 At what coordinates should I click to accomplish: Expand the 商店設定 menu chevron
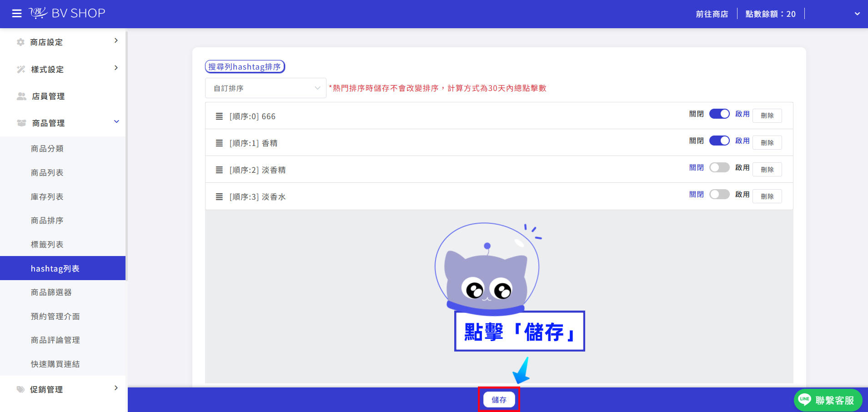116,41
